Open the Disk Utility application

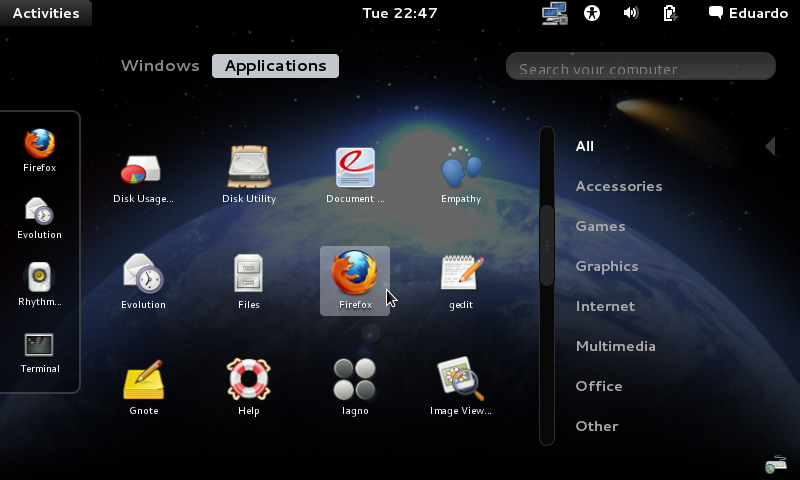pos(248,175)
